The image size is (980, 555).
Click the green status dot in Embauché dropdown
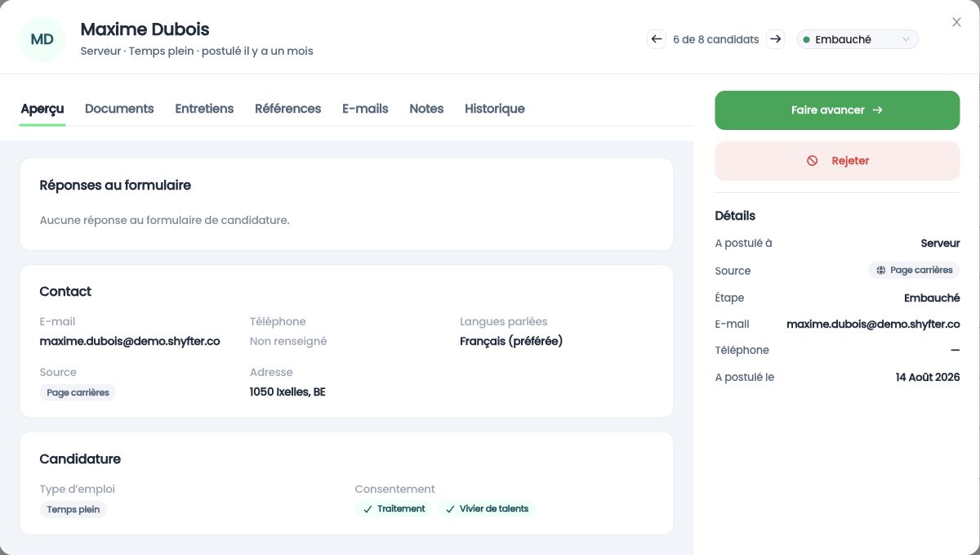807,39
